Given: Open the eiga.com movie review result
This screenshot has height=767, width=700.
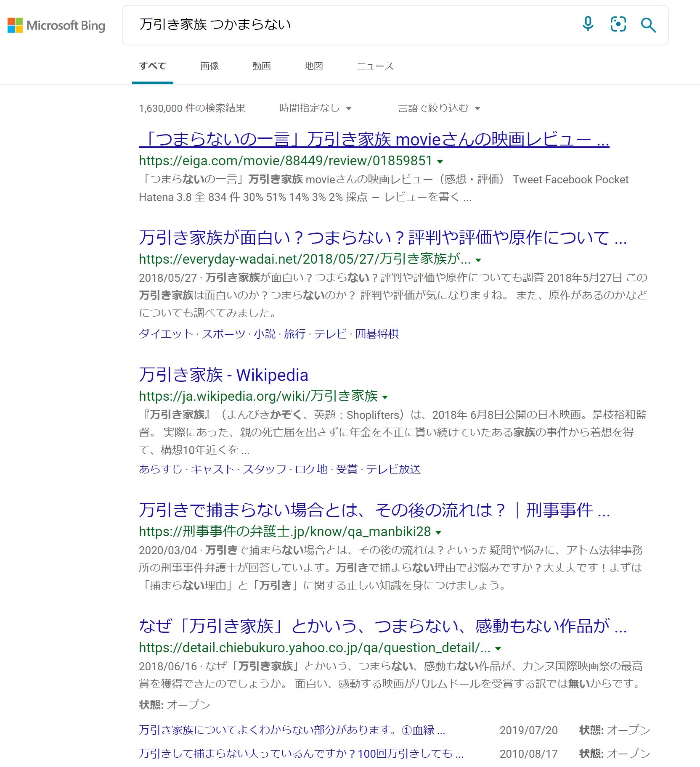Looking at the screenshot, I should click(374, 139).
